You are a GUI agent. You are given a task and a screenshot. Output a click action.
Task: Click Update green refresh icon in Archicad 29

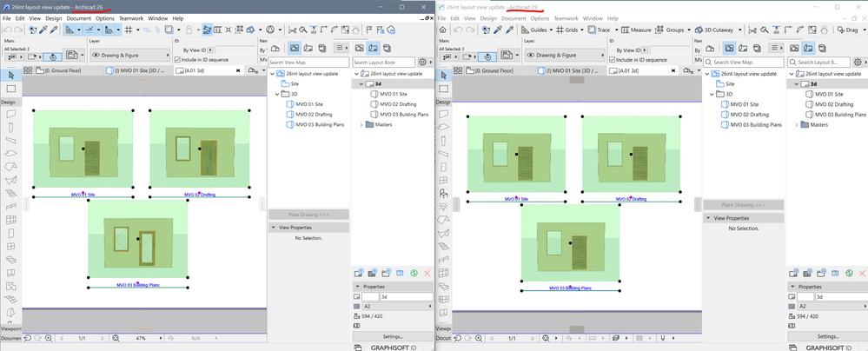coord(849,273)
